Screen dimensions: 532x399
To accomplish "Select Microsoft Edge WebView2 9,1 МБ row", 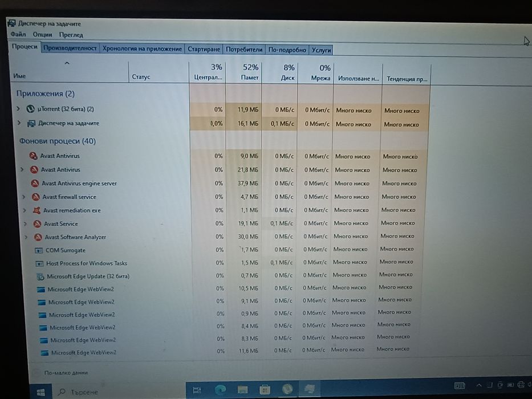I will [x=225, y=301].
